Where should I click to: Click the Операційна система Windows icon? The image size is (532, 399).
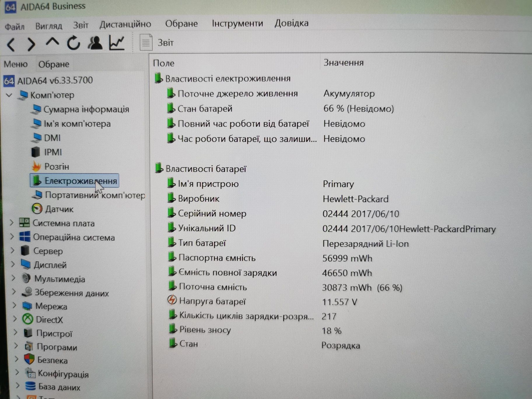[x=25, y=237]
